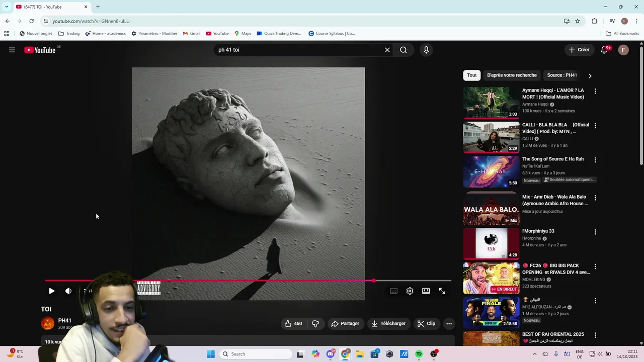Seek on the video progress bar
The height and width of the screenshot is (362, 644).
click(x=248, y=281)
